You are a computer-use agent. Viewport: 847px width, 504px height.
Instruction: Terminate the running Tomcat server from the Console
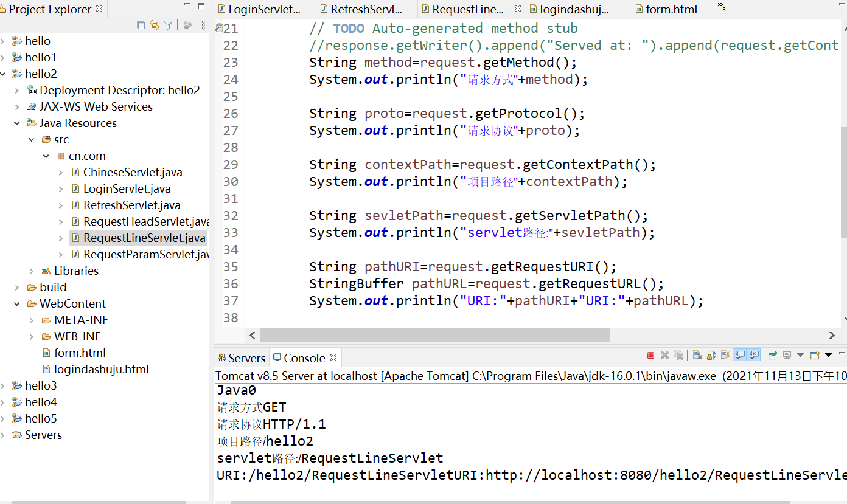pyautogui.click(x=650, y=356)
